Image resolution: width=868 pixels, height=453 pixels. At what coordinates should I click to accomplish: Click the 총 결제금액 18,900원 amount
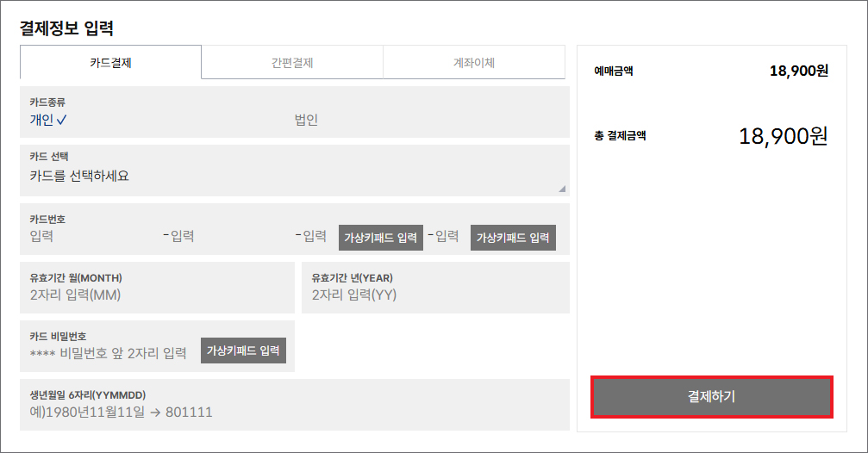(x=783, y=136)
